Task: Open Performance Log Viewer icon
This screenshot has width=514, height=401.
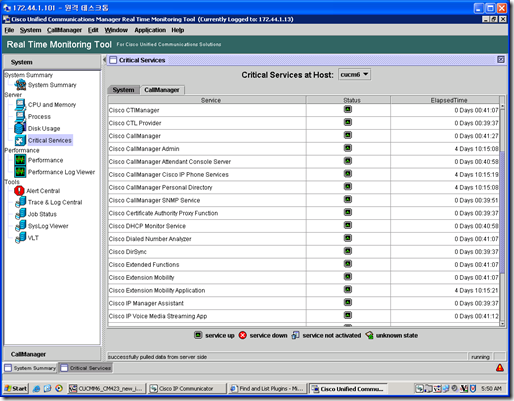Action: (20, 172)
